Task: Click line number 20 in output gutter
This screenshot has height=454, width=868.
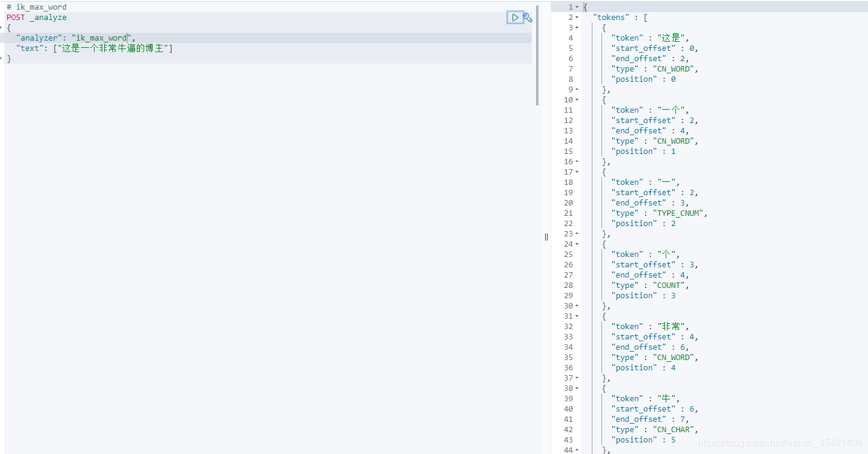Action: click(568, 203)
